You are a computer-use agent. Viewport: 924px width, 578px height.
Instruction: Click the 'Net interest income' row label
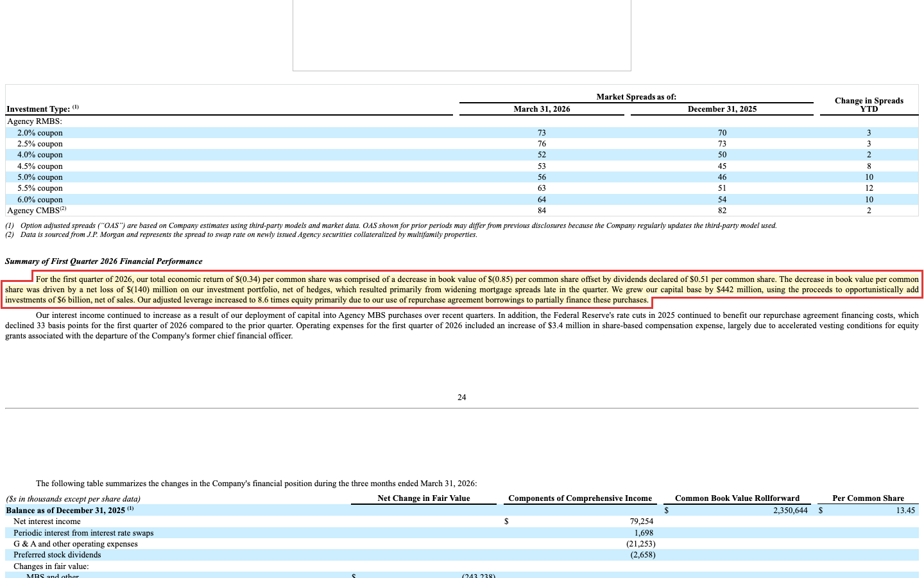[x=47, y=521]
